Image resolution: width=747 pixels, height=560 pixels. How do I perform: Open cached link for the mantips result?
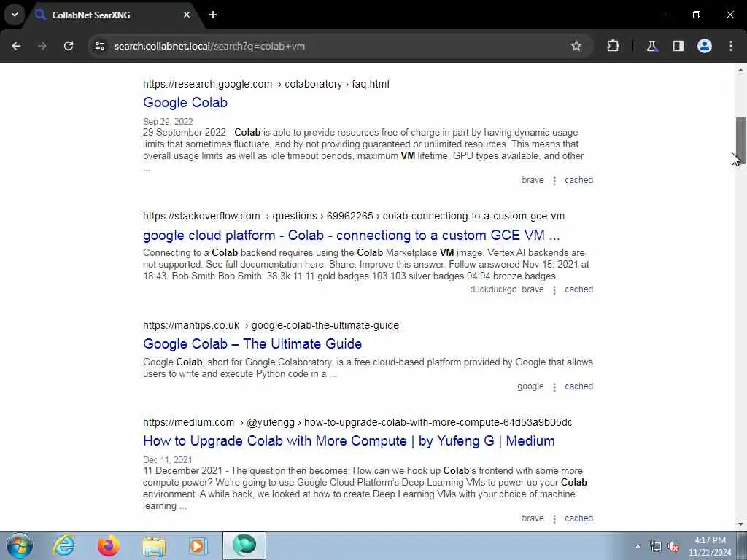pos(578,386)
